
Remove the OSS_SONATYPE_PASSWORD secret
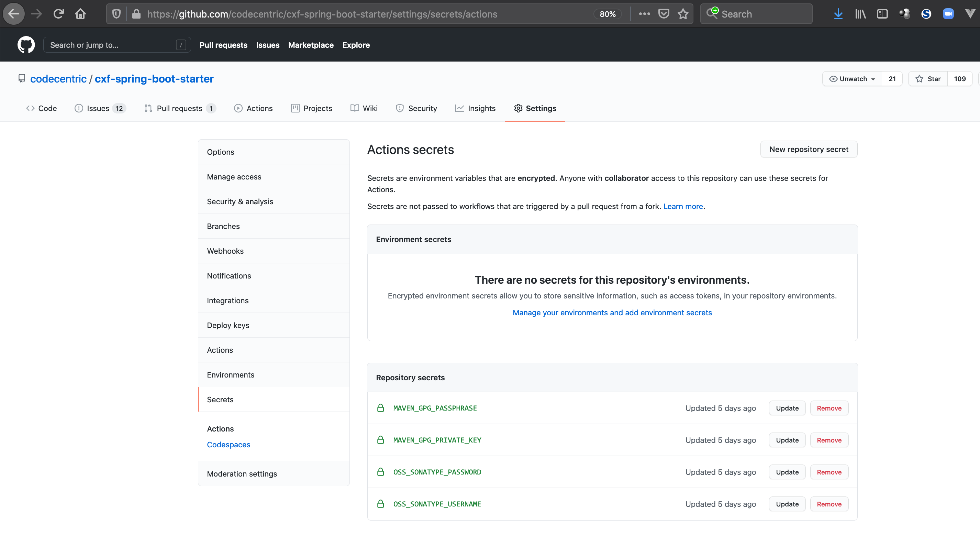[829, 472]
